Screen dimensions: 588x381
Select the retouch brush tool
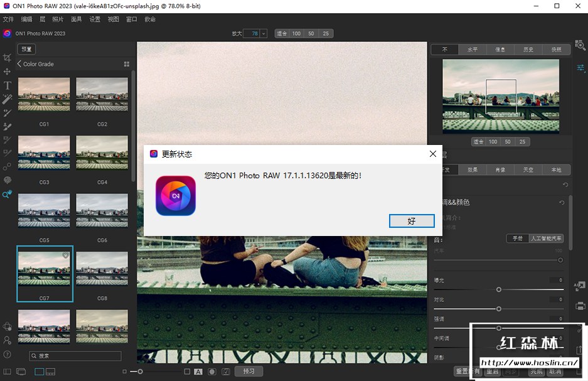coord(7,113)
